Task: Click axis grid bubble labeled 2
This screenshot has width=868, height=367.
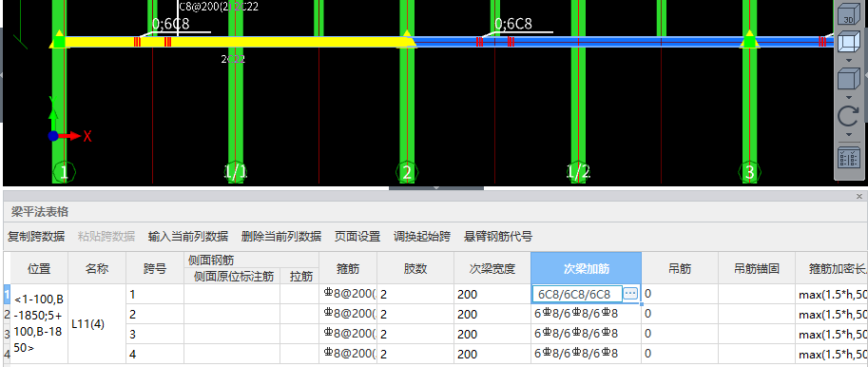Action: click(x=407, y=173)
